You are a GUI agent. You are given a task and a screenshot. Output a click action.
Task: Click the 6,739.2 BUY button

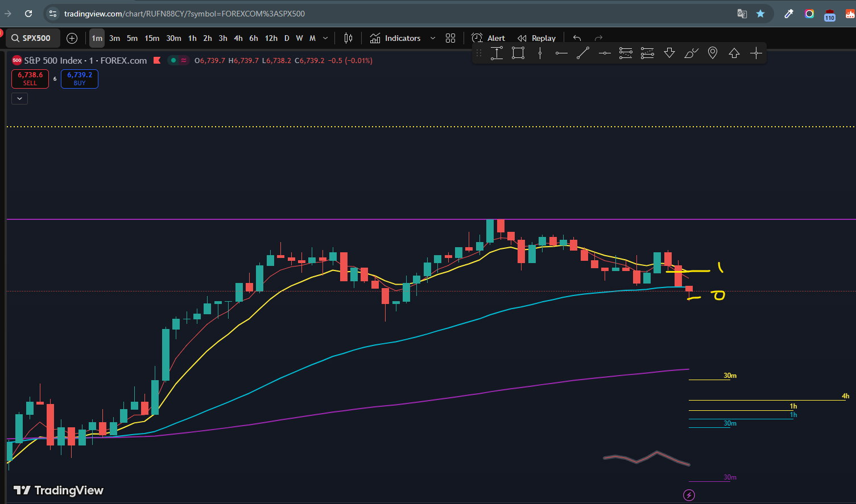tap(80, 78)
